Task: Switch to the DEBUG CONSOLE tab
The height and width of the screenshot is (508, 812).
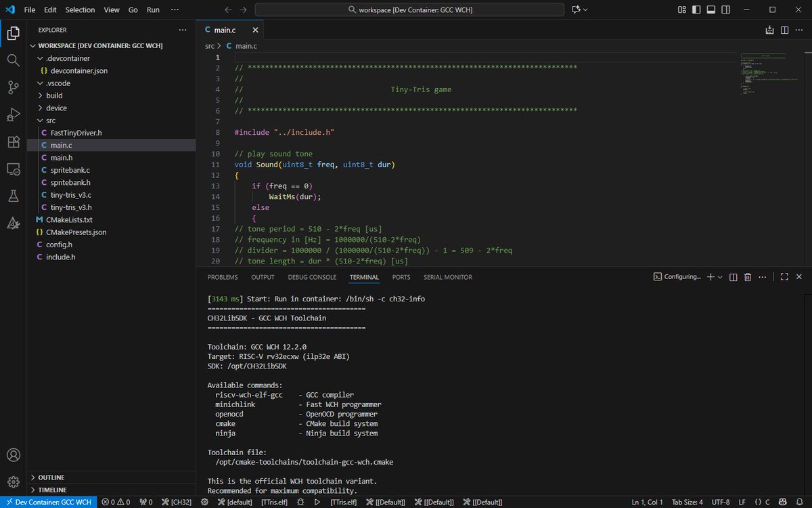Action: pyautogui.click(x=312, y=277)
